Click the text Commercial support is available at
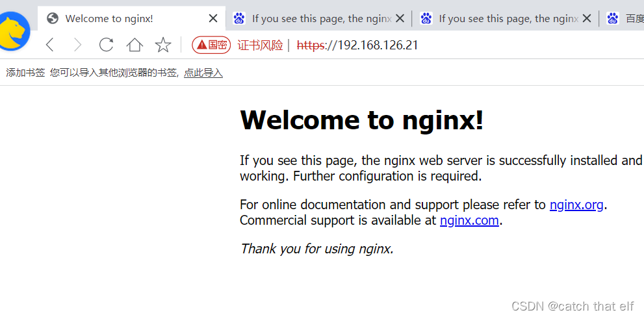 click(x=338, y=220)
